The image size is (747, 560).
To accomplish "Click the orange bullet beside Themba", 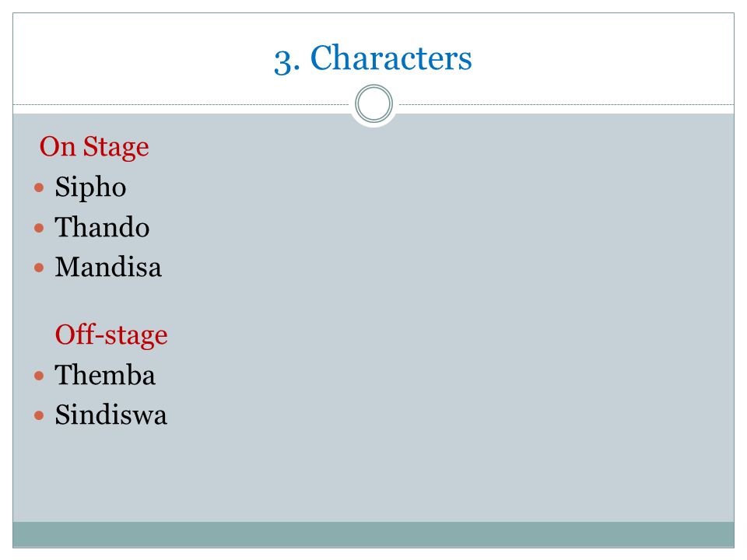I will coord(39,376).
